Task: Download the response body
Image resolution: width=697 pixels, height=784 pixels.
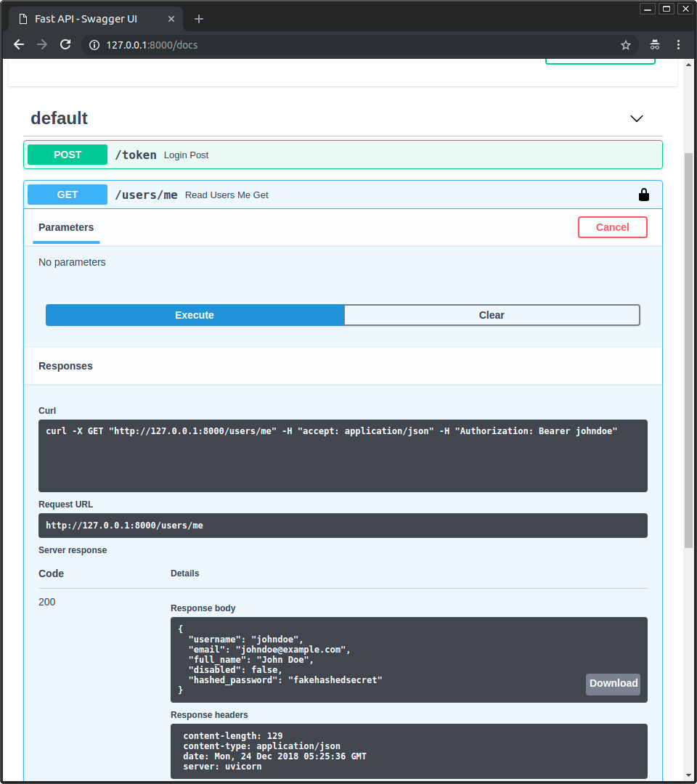Action: (x=612, y=683)
